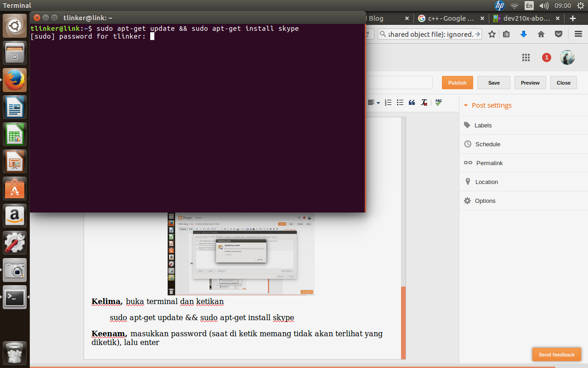Apply quote formatting in Blogger editor
This screenshot has height=368, width=588.
click(412, 103)
